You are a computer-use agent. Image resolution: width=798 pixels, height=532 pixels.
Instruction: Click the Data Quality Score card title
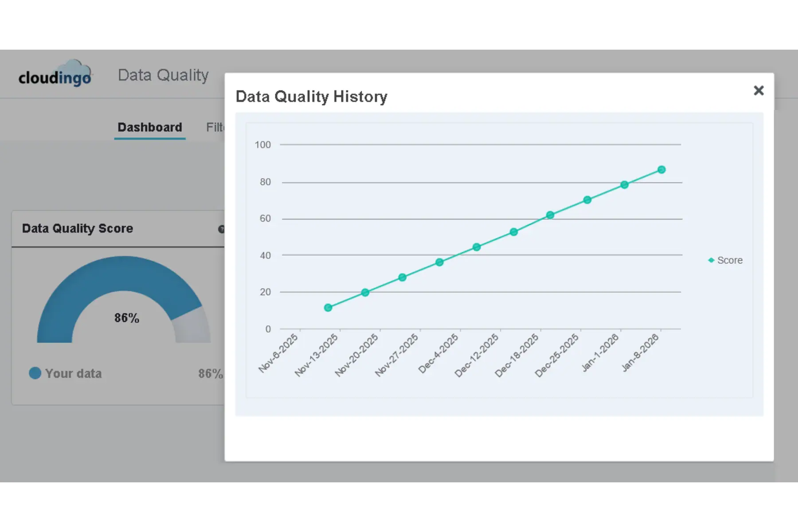coord(78,228)
